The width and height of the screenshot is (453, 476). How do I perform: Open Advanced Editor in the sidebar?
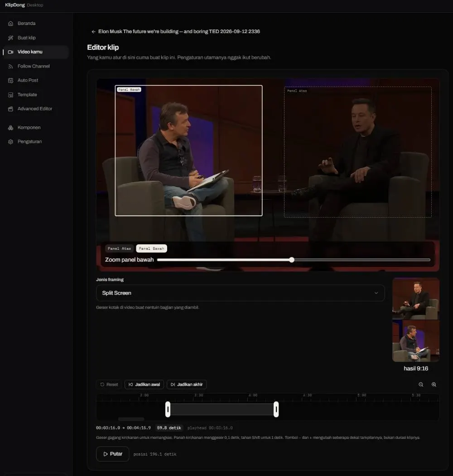[x=36, y=109]
